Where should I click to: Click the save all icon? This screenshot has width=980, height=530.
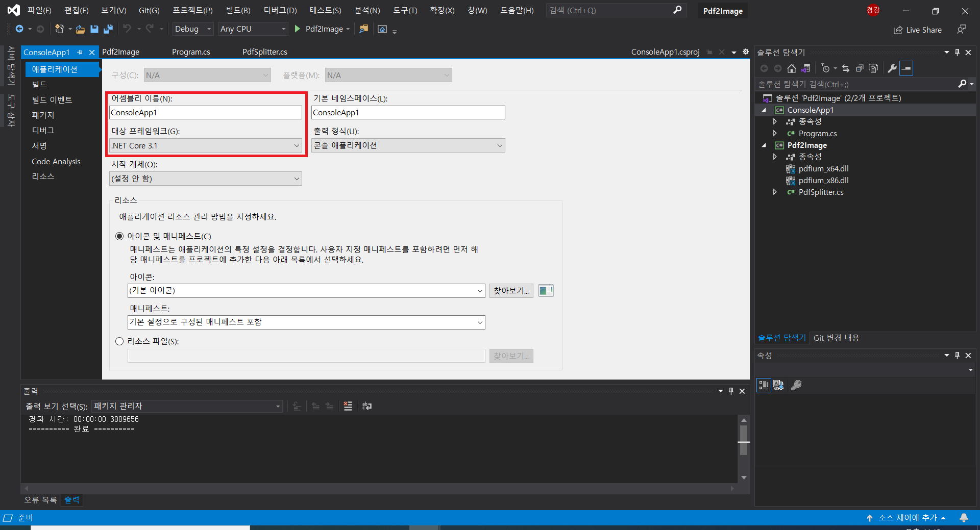[108, 29]
